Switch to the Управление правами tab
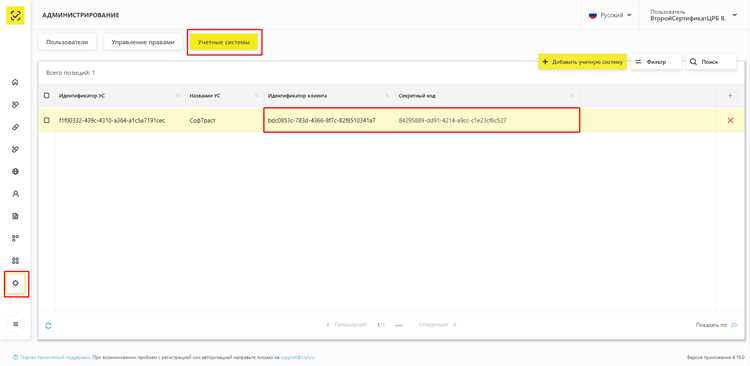The width and height of the screenshot is (750, 366). (x=143, y=42)
